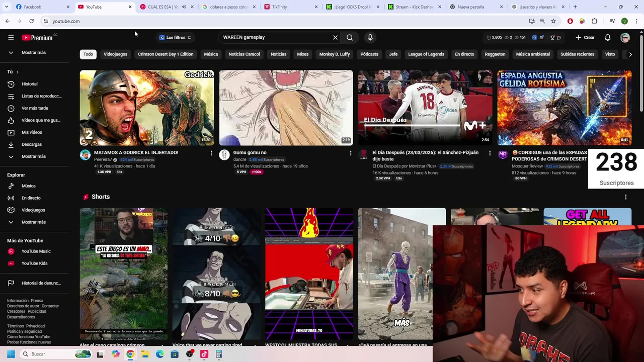Screen dimensions: 644x362
Task: Open the Derechos de autor footer link
Action: pyautogui.click(x=23, y=306)
